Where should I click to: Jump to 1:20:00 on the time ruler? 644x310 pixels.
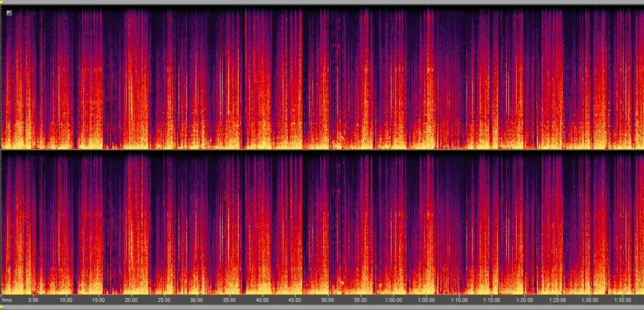[x=525, y=300]
